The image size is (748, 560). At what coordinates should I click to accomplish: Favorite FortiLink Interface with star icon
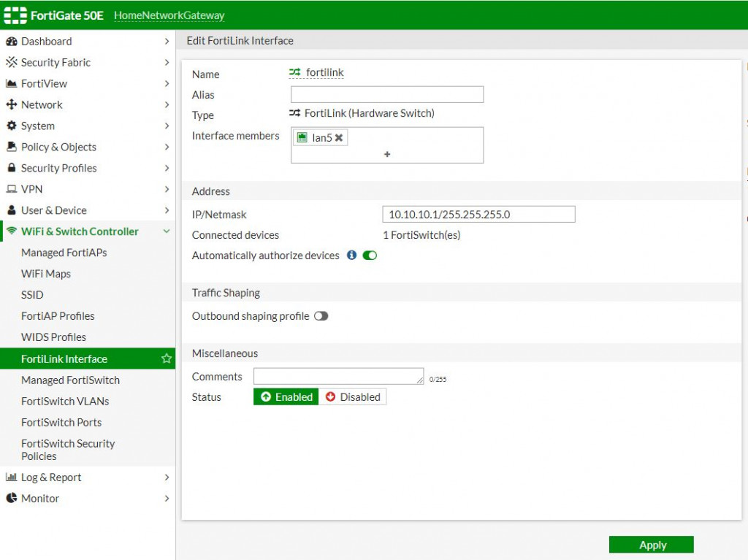coord(166,358)
